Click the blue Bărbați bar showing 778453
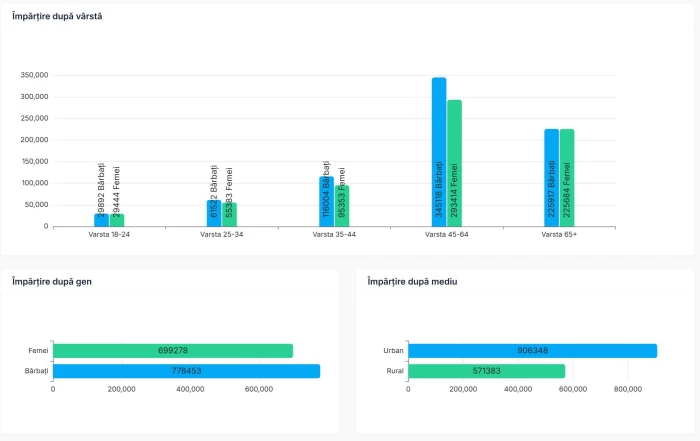This screenshot has height=441, width=700. 186,371
